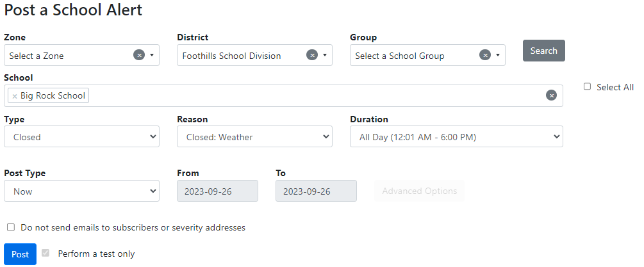644x267 pixels.
Task: Open the Reason dropdown Closed: Weather
Action: point(254,136)
